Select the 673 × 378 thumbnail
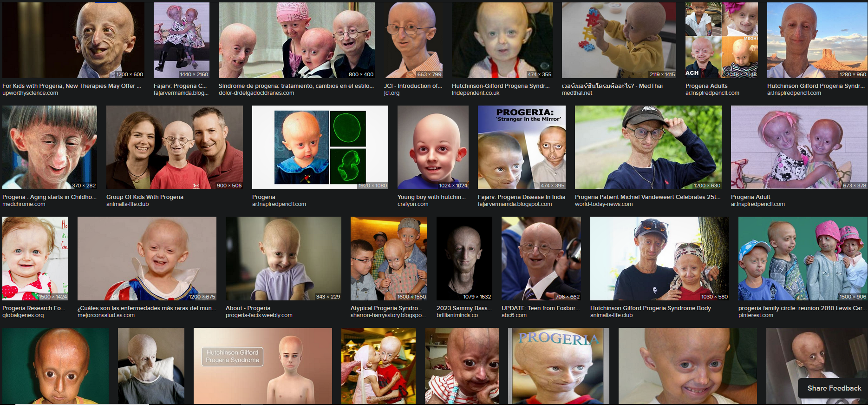 [x=799, y=147]
